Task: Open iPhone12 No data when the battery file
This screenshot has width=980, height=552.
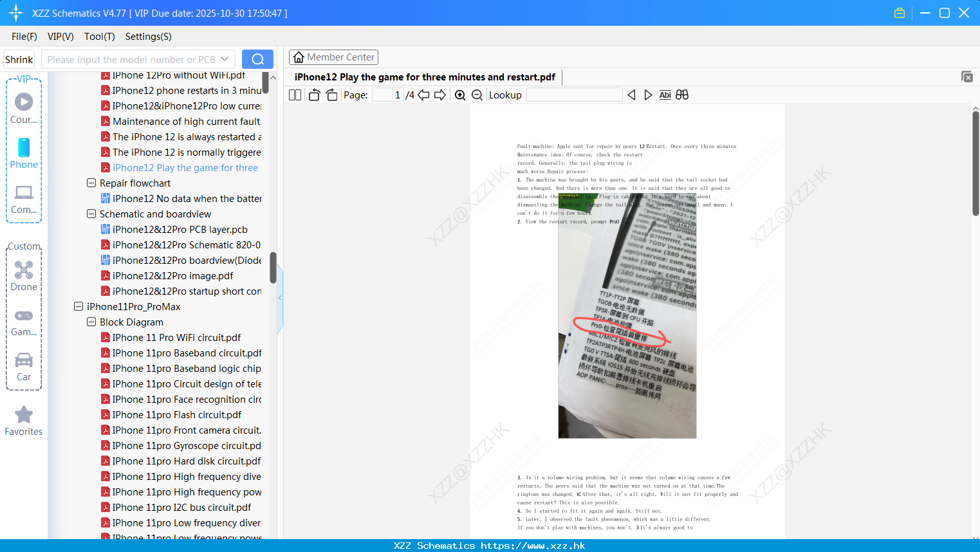Action: (x=181, y=199)
